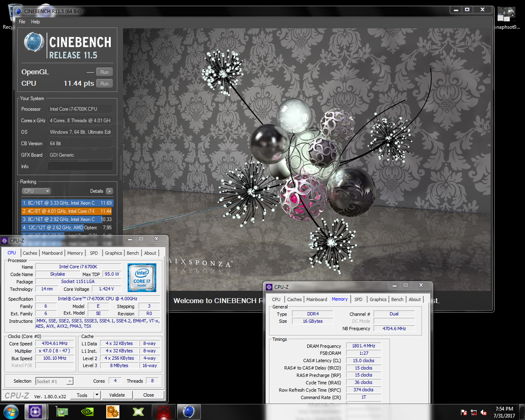
Task: Open the Socket #1 selection dropdown
Action: pyautogui.click(x=54, y=381)
